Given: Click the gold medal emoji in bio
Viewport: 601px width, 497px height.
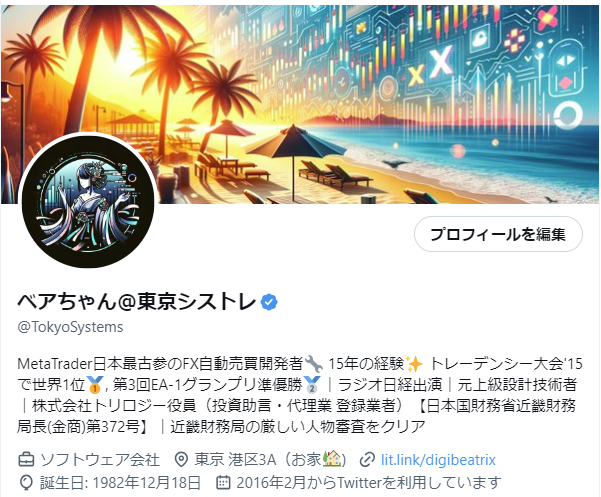Looking at the screenshot, I should pos(94,385).
